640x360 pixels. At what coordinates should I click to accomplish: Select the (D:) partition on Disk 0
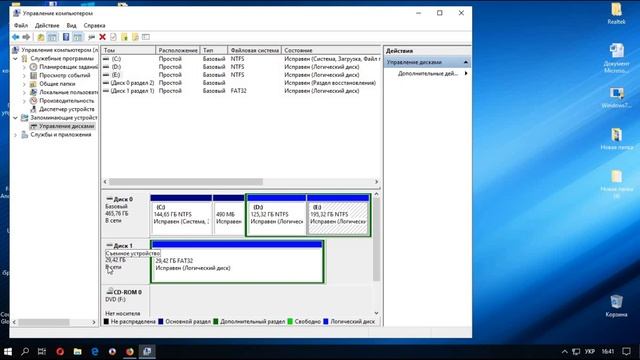pyautogui.click(x=276, y=215)
